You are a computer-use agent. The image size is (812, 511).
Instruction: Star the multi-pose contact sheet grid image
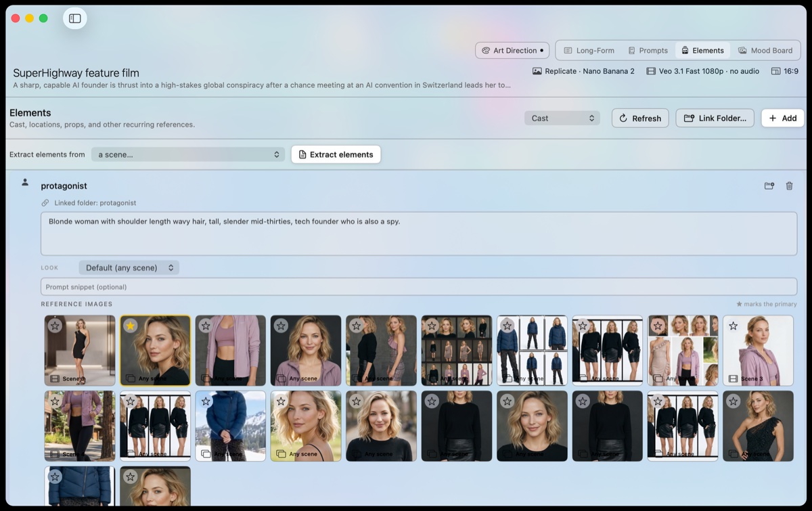tap(432, 326)
